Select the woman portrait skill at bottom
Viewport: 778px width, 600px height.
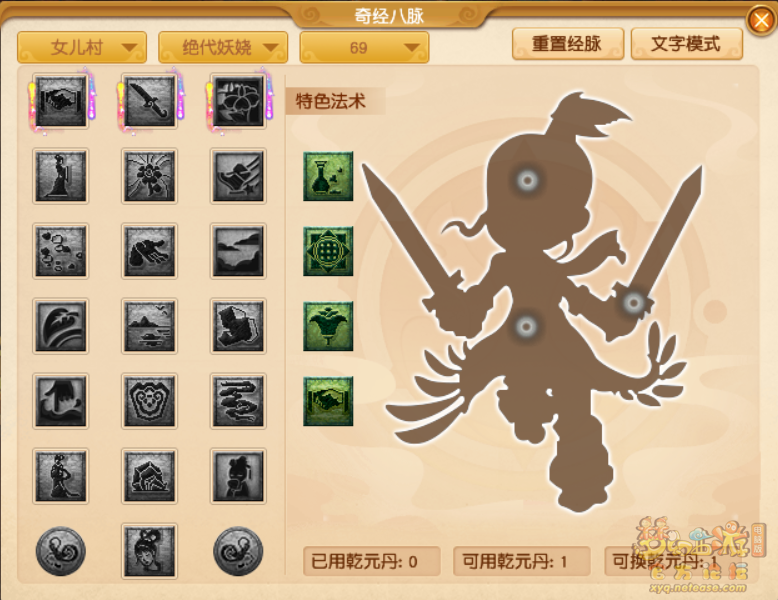click(x=149, y=551)
